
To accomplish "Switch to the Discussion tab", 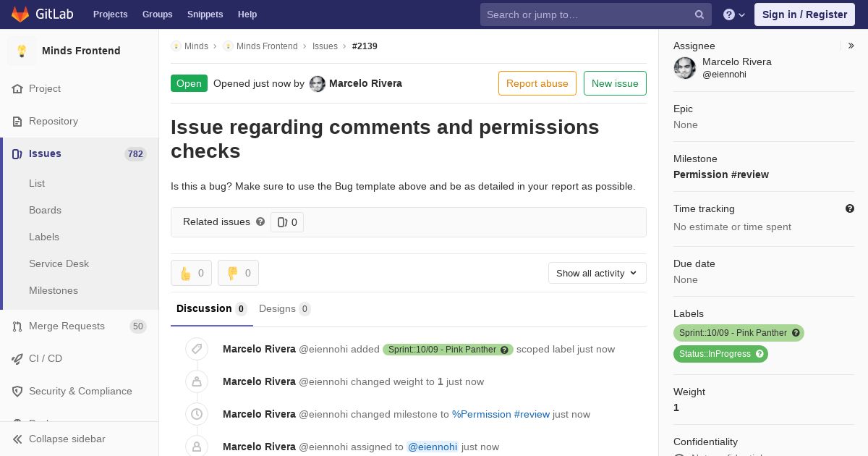I will click(x=212, y=309).
